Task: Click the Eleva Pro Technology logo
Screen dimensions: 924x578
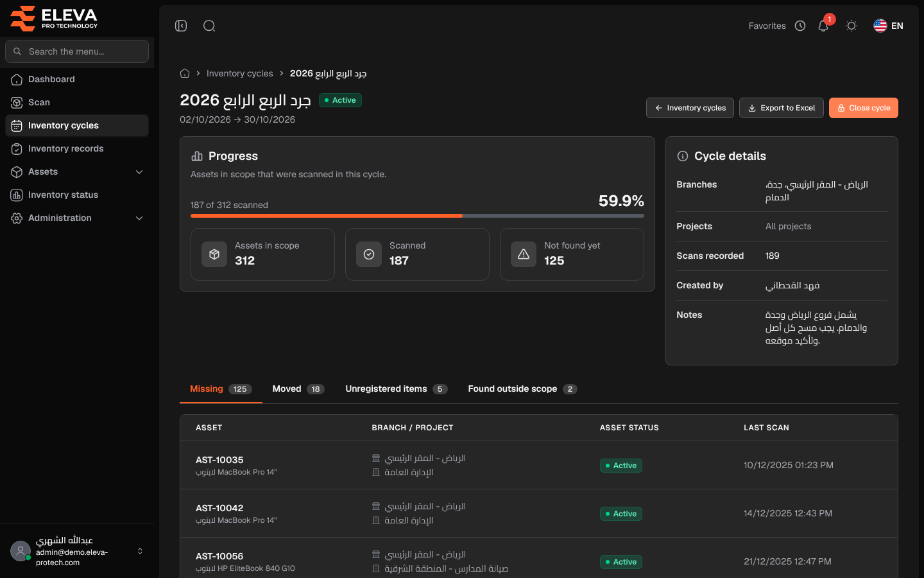Action: click(54, 18)
